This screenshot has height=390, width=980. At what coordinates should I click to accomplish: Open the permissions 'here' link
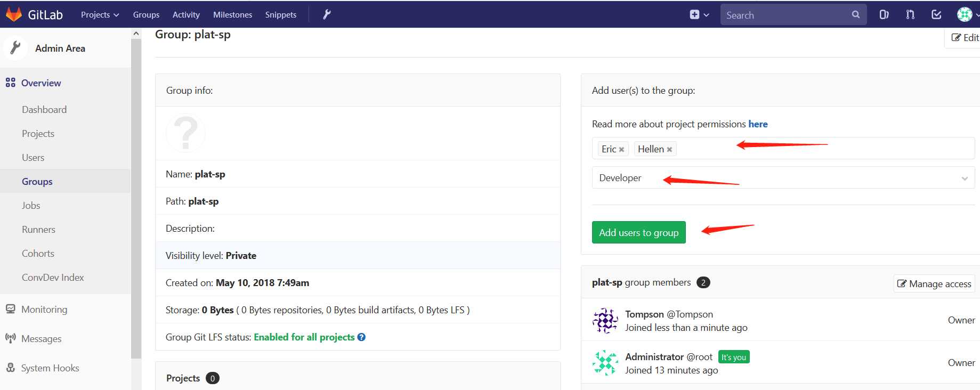[758, 124]
